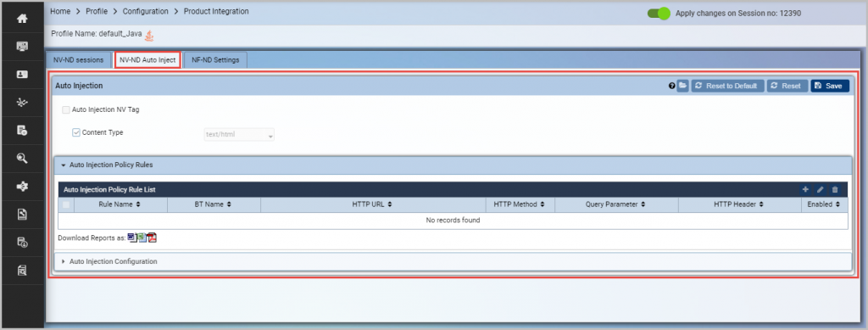Download report as PDF

tap(153, 238)
